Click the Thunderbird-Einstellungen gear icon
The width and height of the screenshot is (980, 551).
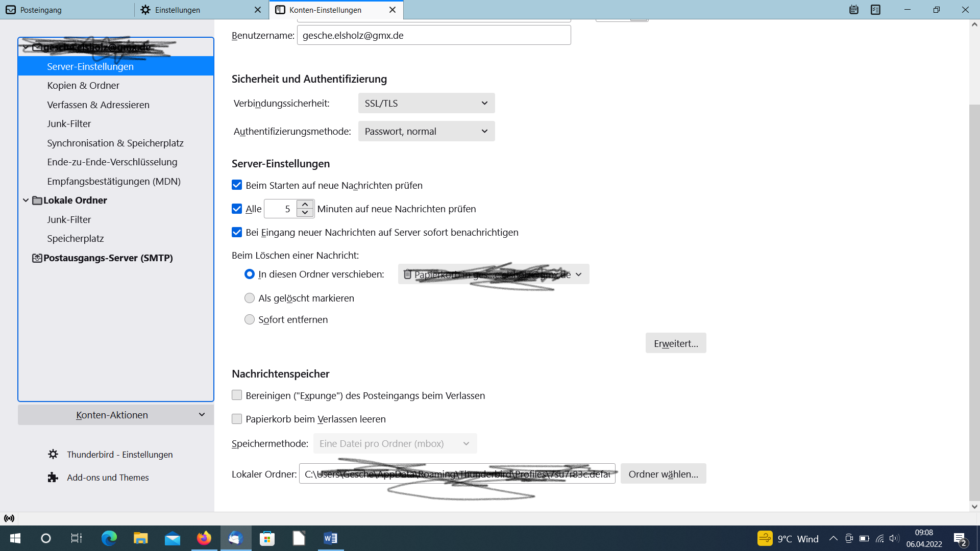pyautogui.click(x=53, y=454)
